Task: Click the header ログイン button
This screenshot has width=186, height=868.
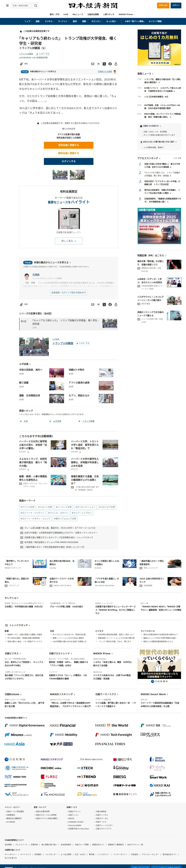Action: click(x=176, y=5)
